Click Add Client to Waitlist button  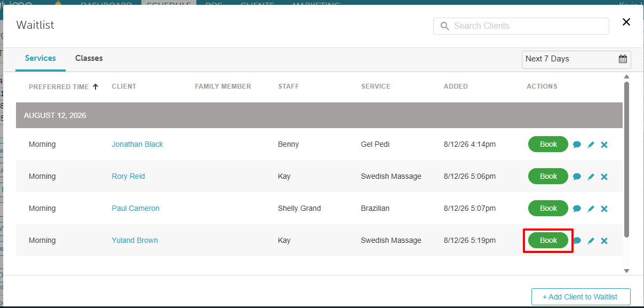pyautogui.click(x=581, y=297)
